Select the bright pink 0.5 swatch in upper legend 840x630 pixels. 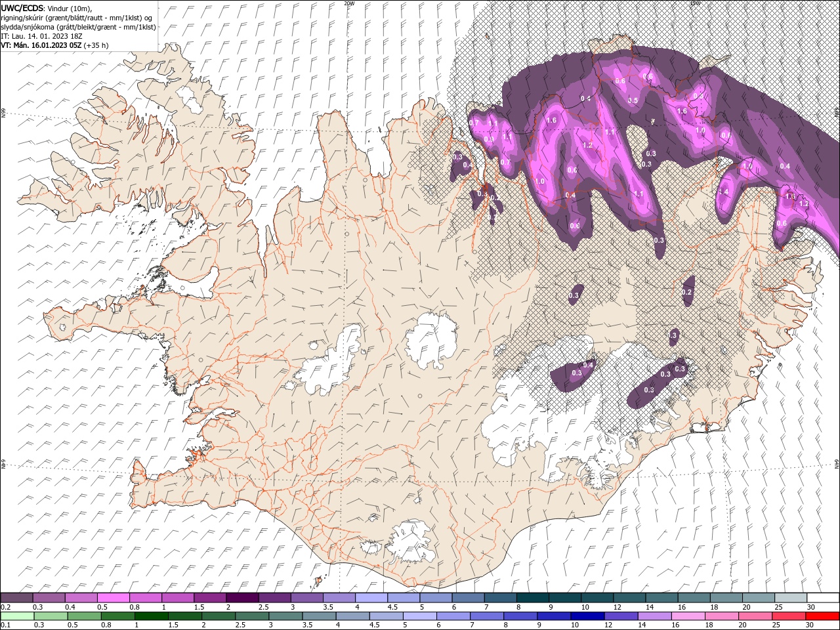113,598
